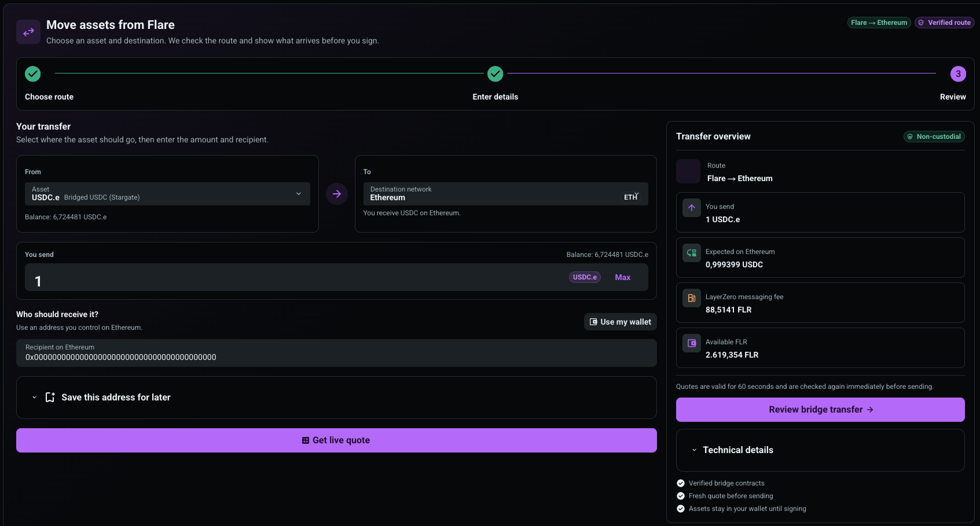The image size is (980, 526).
Task: Click the Balance text under Asset selector
Action: [x=65, y=217]
